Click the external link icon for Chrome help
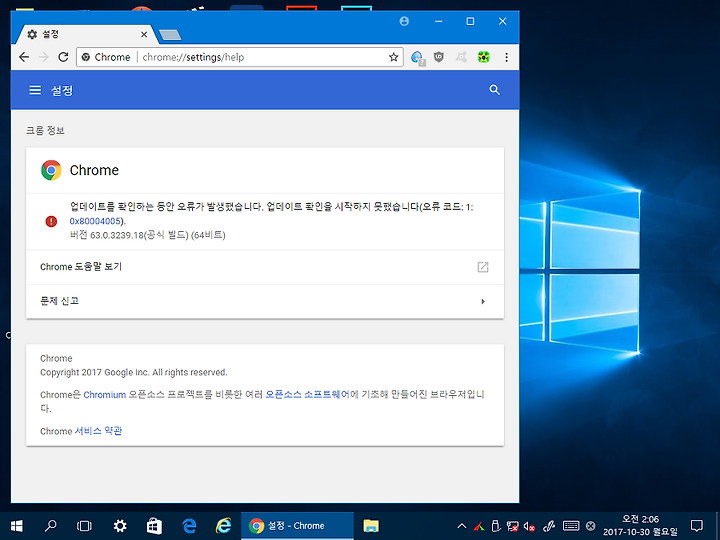 tap(483, 267)
